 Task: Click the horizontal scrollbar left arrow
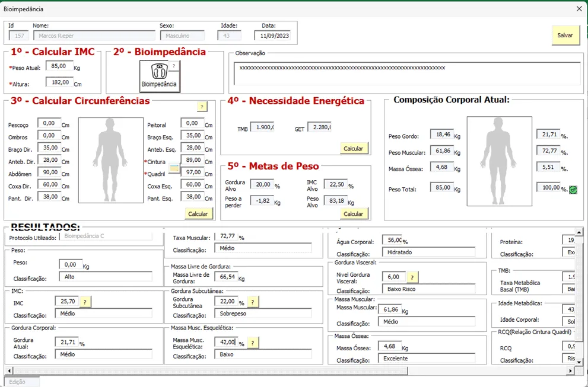point(8,371)
